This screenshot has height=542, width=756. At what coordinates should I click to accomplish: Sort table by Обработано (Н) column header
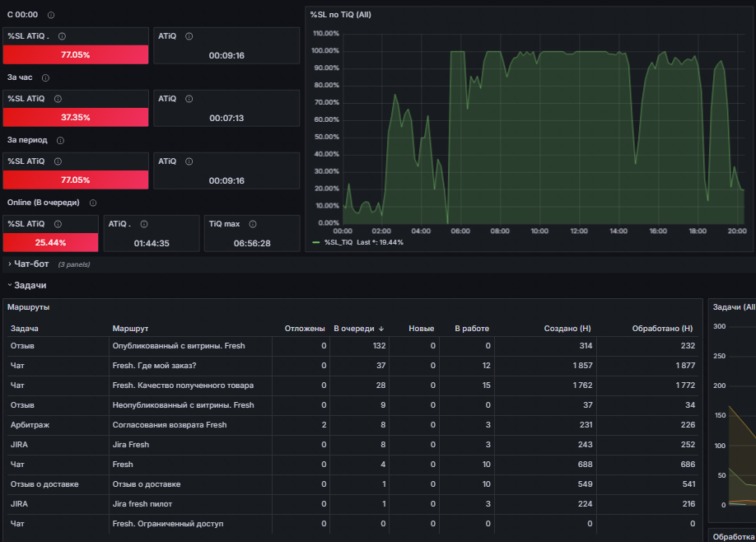[x=662, y=329]
